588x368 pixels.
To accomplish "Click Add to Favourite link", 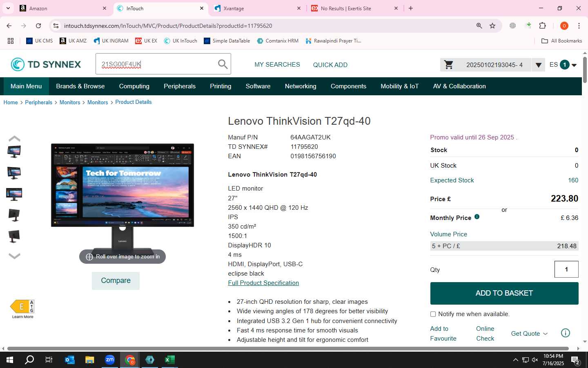I will (x=443, y=334).
